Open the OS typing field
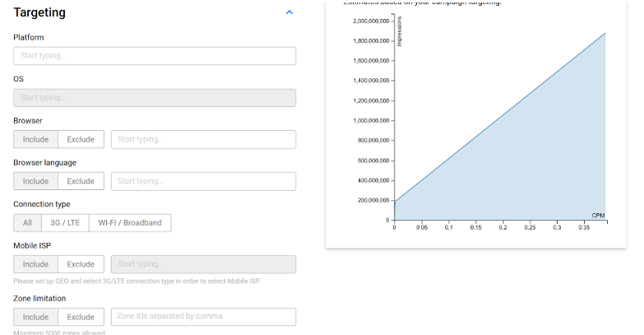The width and height of the screenshot is (644, 335). [x=155, y=98]
